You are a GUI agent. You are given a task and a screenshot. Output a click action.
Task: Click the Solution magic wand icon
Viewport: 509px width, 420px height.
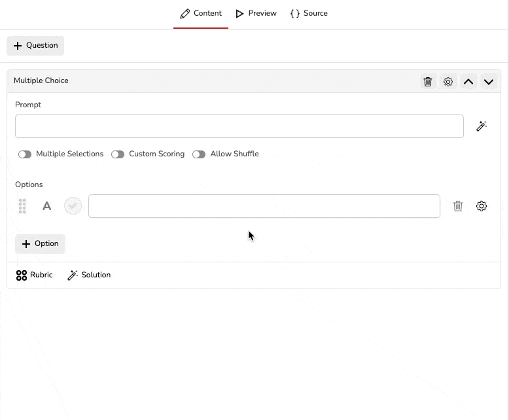(x=73, y=275)
